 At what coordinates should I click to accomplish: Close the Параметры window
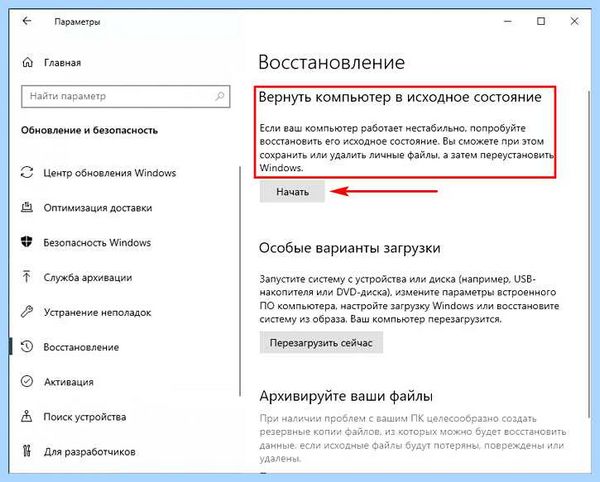(574, 21)
